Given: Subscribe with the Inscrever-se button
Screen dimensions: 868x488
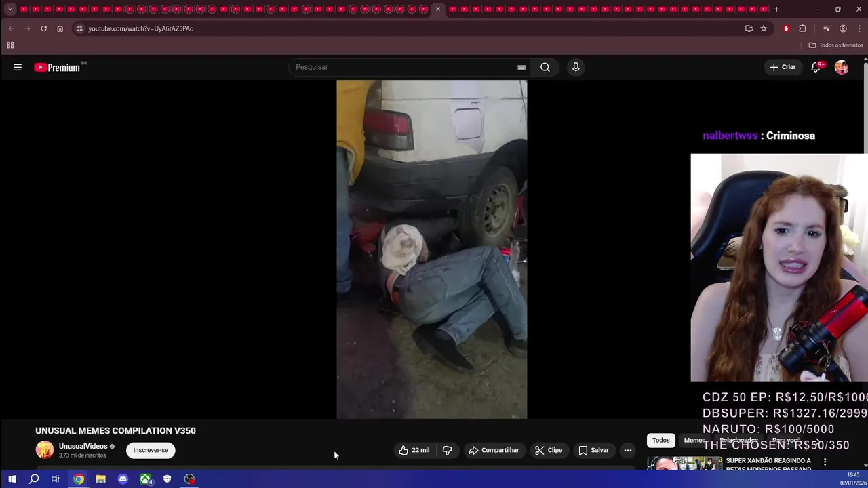Looking at the screenshot, I should tap(151, 450).
